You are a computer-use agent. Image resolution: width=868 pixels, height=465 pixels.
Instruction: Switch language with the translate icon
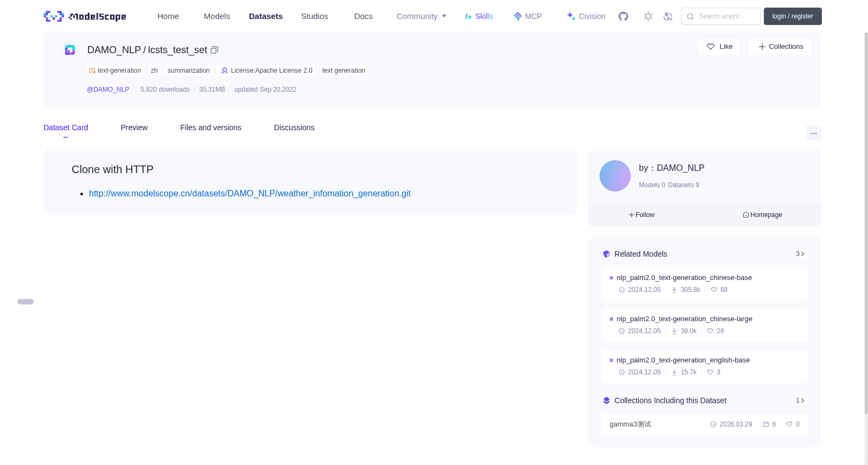(x=668, y=16)
